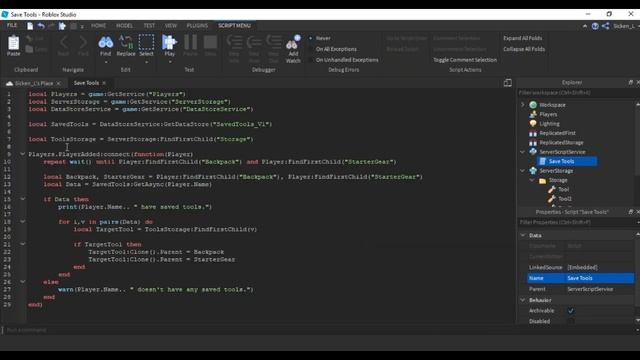Toggle the Archivable checkbox
Screen dimensions: 640x360
571,311
